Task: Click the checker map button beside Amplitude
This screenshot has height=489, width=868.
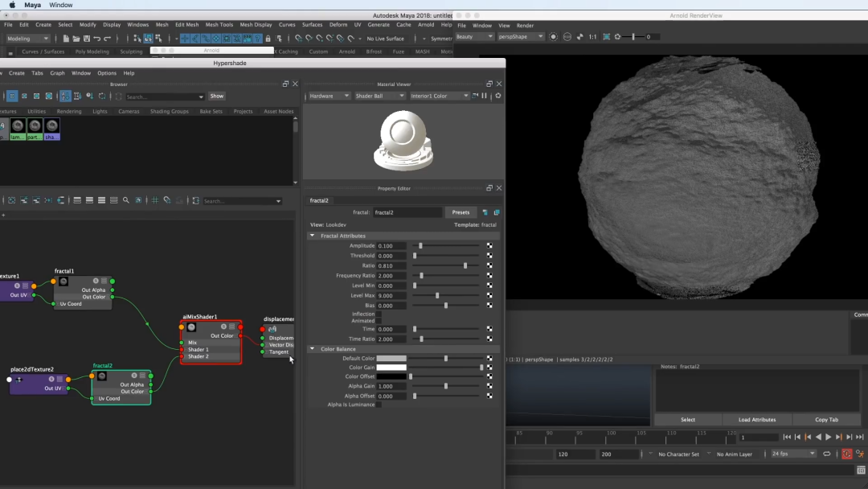Action: (x=489, y=246)
